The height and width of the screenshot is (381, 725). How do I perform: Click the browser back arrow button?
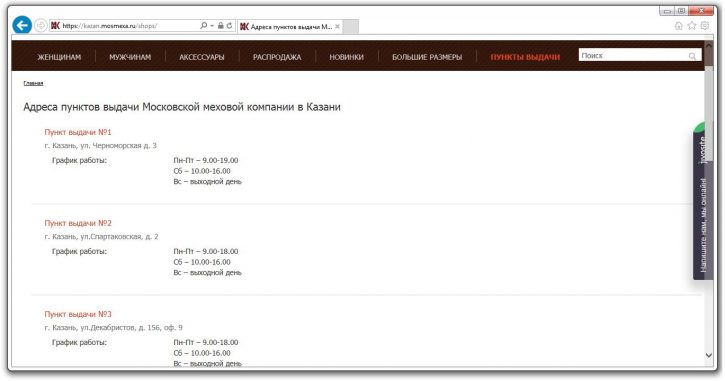22,25
